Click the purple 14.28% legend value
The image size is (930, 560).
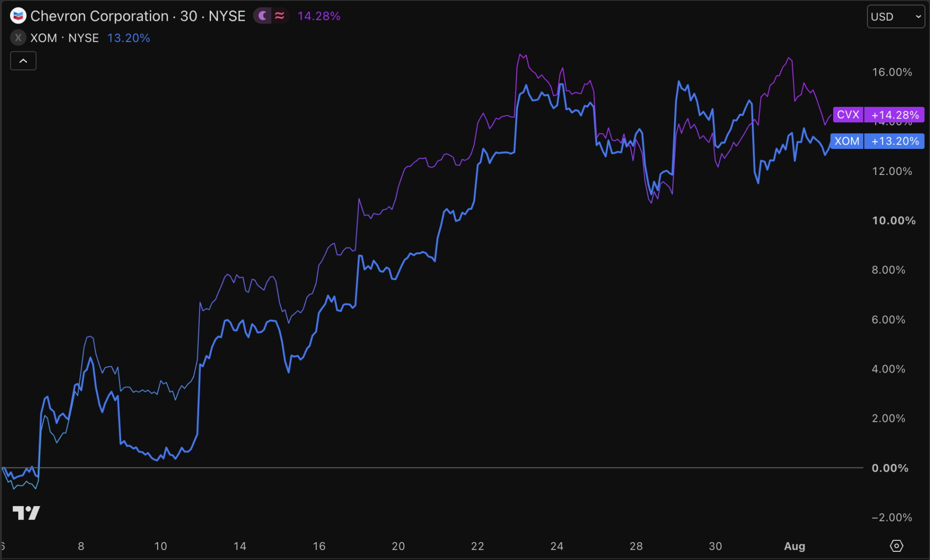click(319, 16)
